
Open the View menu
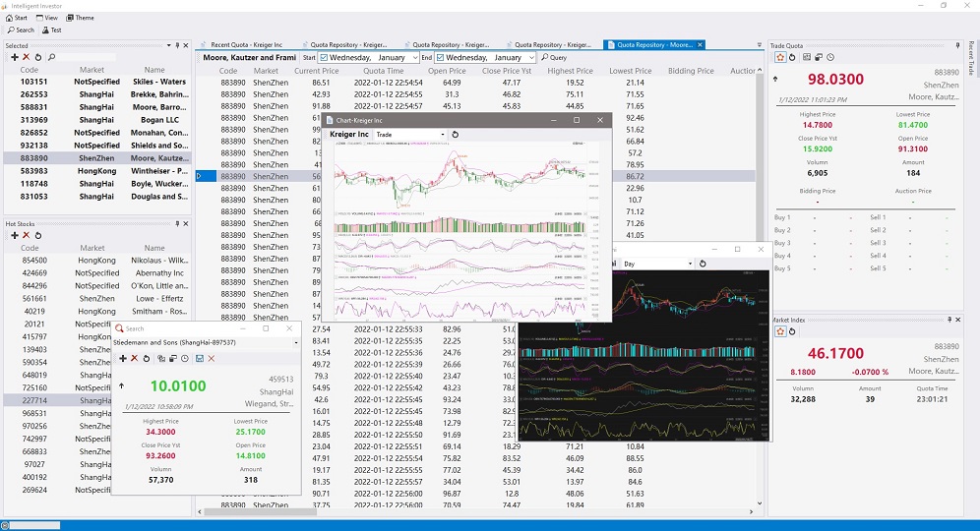point(47,18)
